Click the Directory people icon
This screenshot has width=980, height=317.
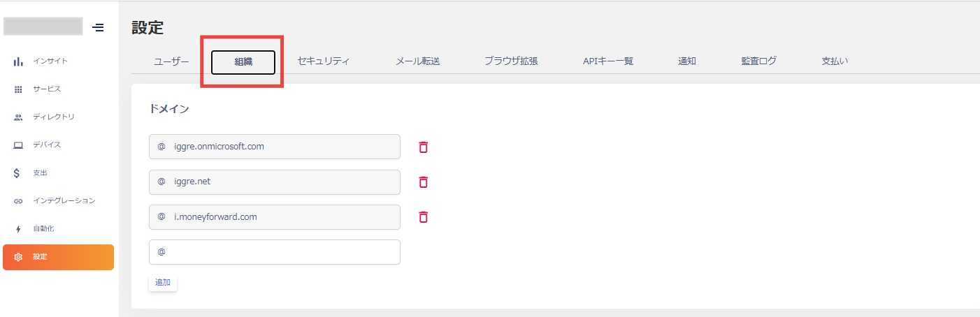pos(18,117)
